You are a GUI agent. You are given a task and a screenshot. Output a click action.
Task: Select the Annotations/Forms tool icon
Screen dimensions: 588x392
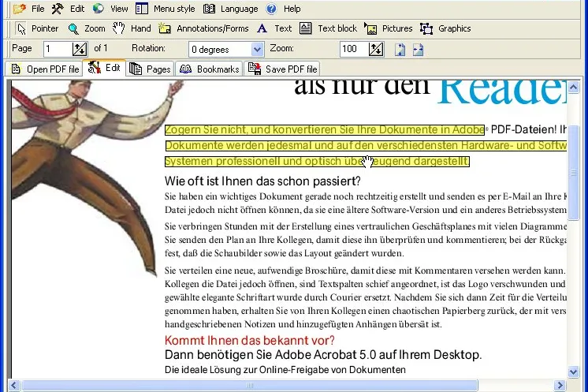coord(165,28)
